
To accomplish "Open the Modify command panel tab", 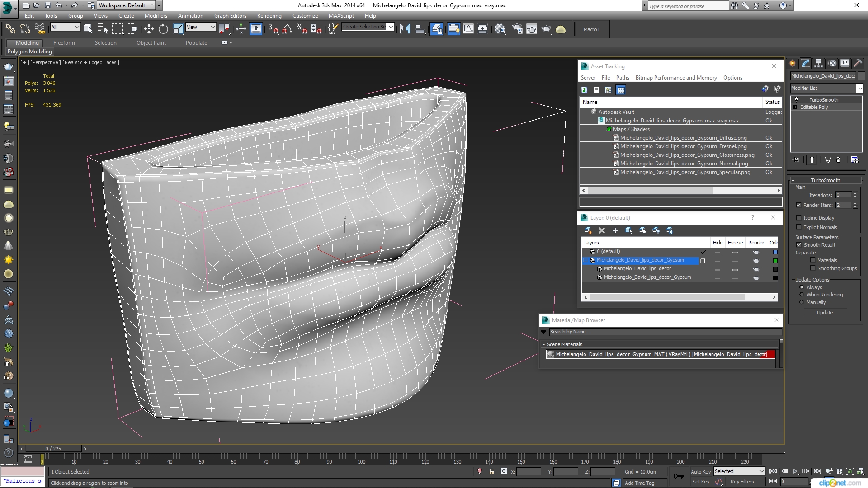I will click(x=806, y=63).
